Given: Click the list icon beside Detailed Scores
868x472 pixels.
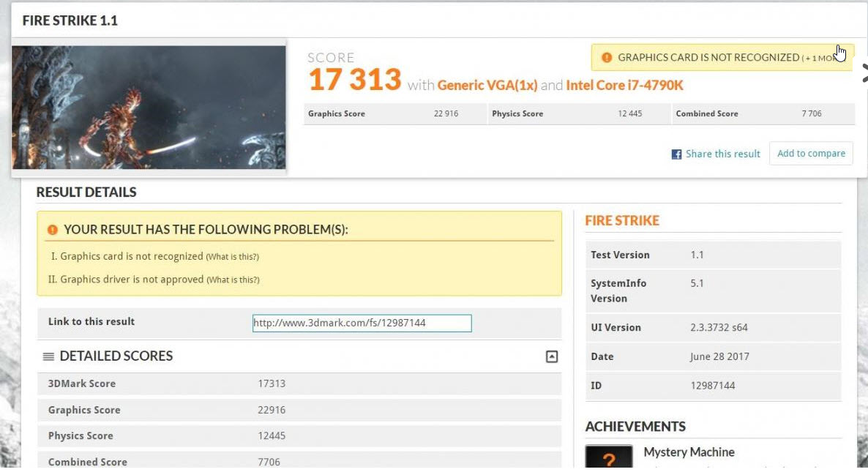Looking at the screenshot, I should (49, 357).
